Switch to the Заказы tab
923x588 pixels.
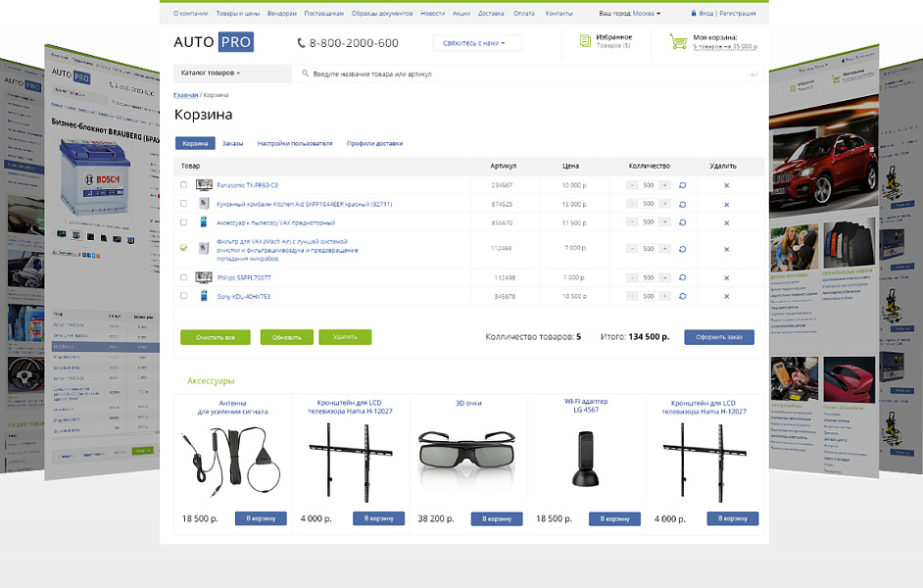pyautogui.click(x=232, y=144)
